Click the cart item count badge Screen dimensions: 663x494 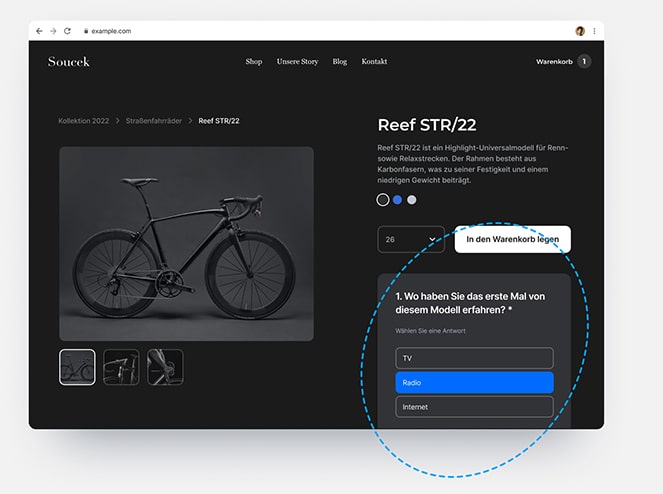coord(584,62)
